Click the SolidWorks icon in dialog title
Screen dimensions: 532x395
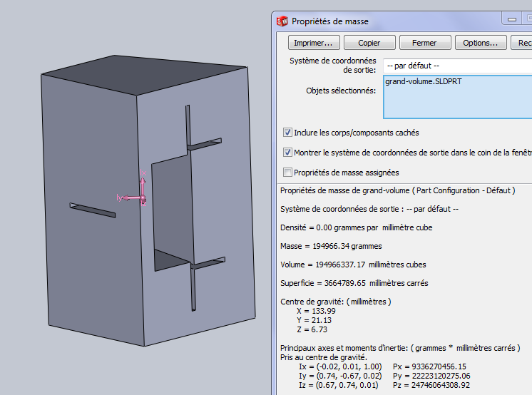point(282,21)
